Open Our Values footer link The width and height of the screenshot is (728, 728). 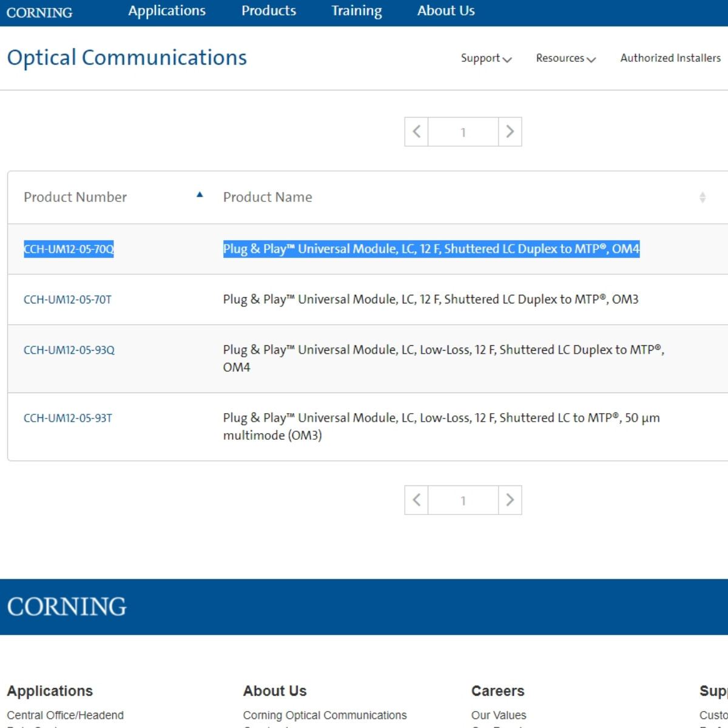pos(499,715)
